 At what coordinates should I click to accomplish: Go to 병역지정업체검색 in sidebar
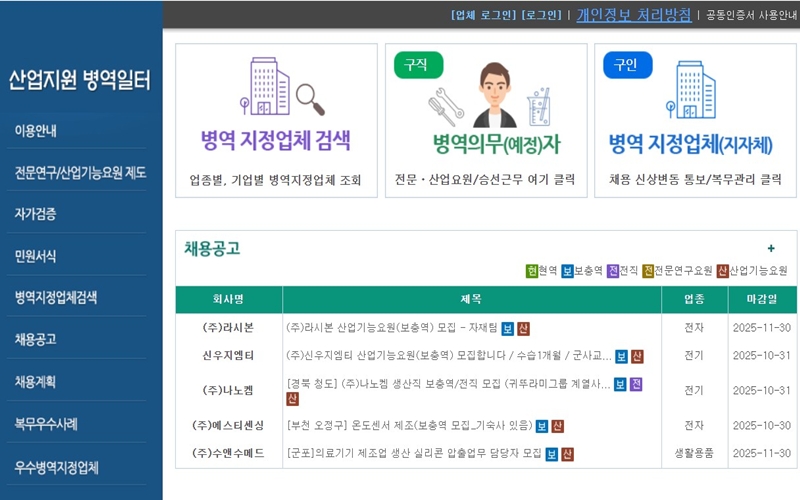(x=56, y=297)
